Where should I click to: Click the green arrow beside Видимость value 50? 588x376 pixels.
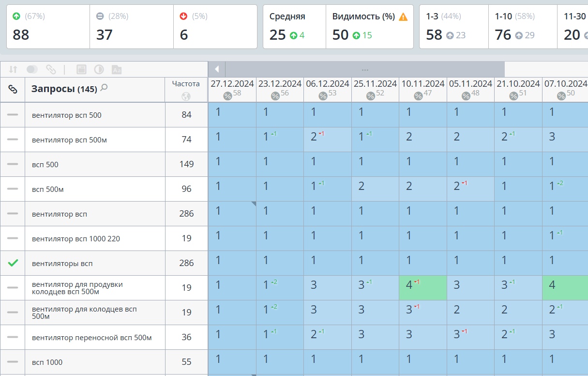click(x=356, y=35)
